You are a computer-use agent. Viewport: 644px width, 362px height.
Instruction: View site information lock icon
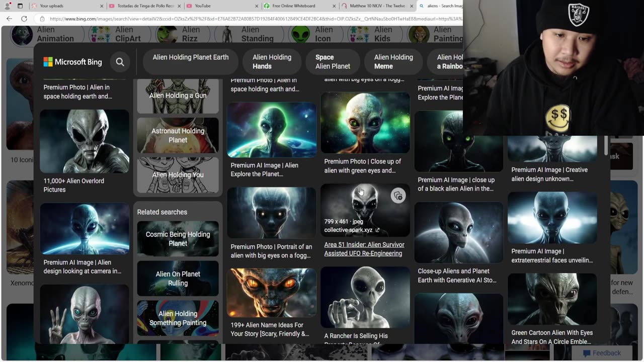point(42,19)
